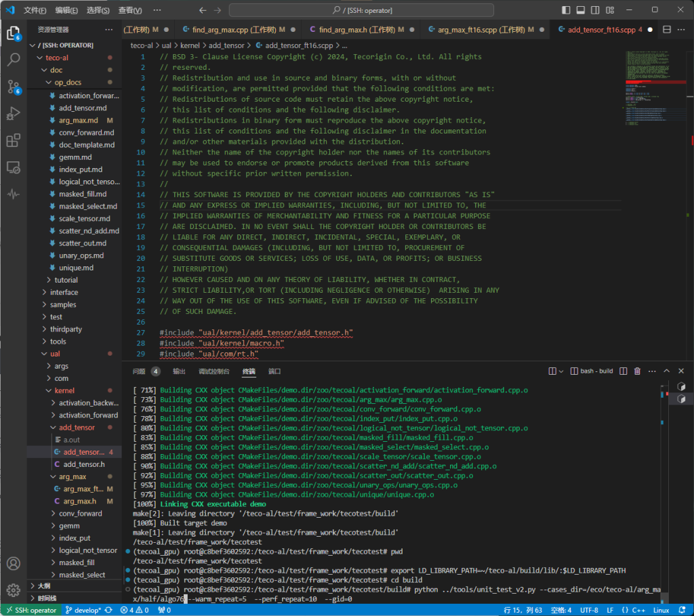Kill terminal with the trash icon
The image size is (694, 616).
637,371
